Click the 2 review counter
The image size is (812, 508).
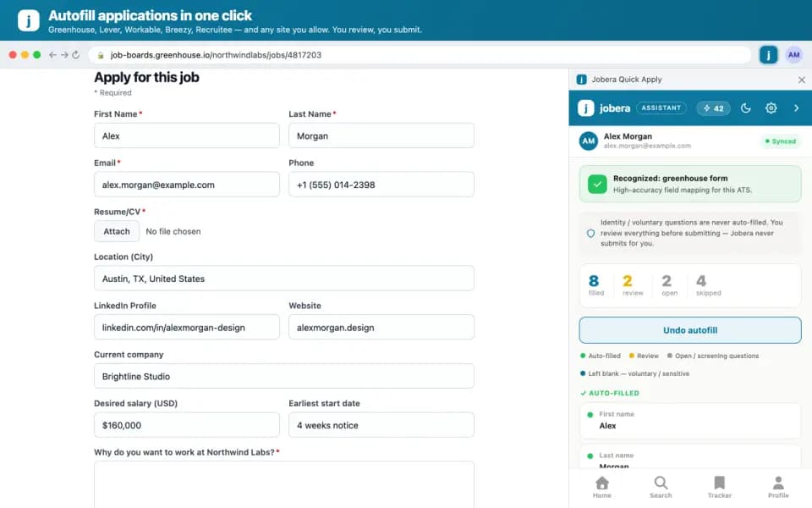pyautogui.click(x=632, y=285)
